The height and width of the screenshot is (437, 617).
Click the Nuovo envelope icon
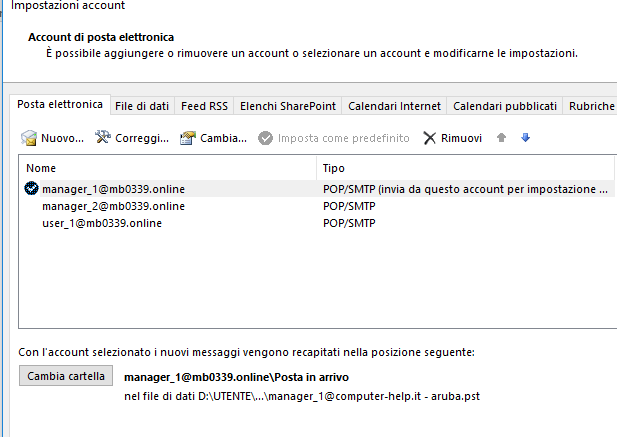pos(29,138)
